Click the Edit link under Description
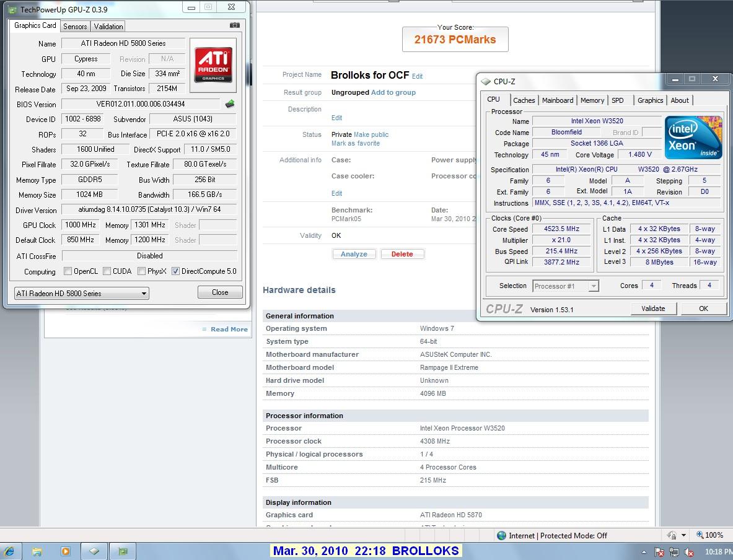 point(336,118)
